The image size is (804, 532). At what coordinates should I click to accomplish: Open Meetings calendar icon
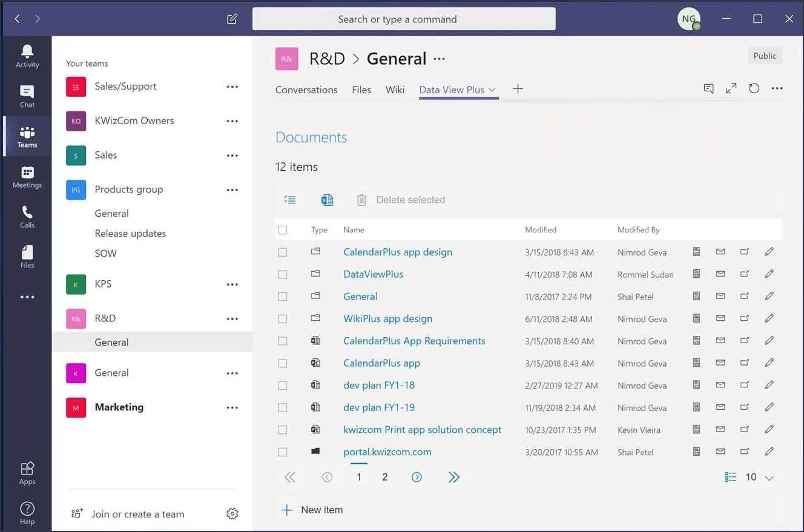coord(27,177)
